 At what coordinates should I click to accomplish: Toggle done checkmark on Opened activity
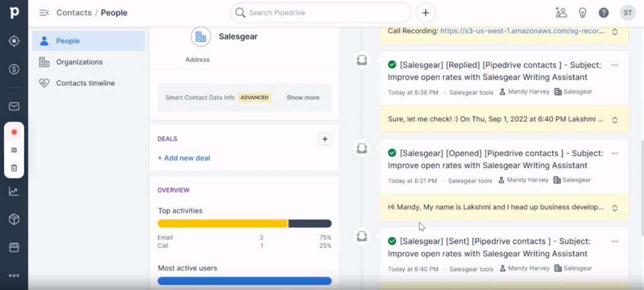pyautogui.click(x=392, y=153)
